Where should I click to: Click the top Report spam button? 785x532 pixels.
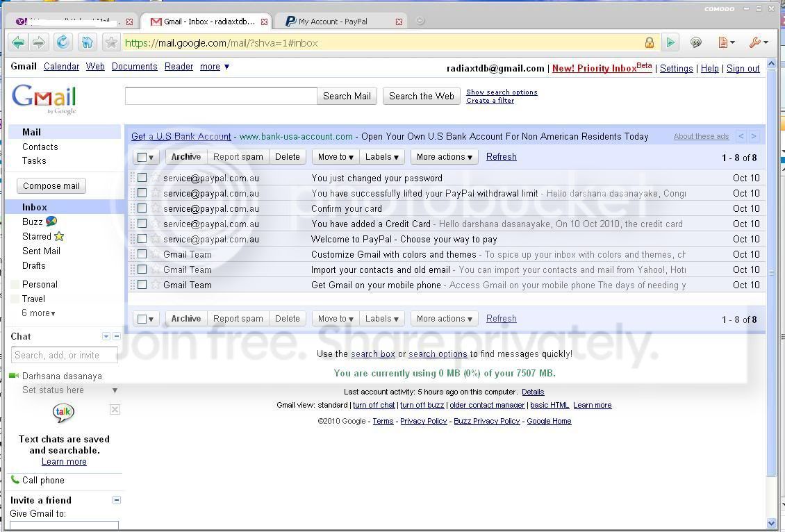coord(238,157)
